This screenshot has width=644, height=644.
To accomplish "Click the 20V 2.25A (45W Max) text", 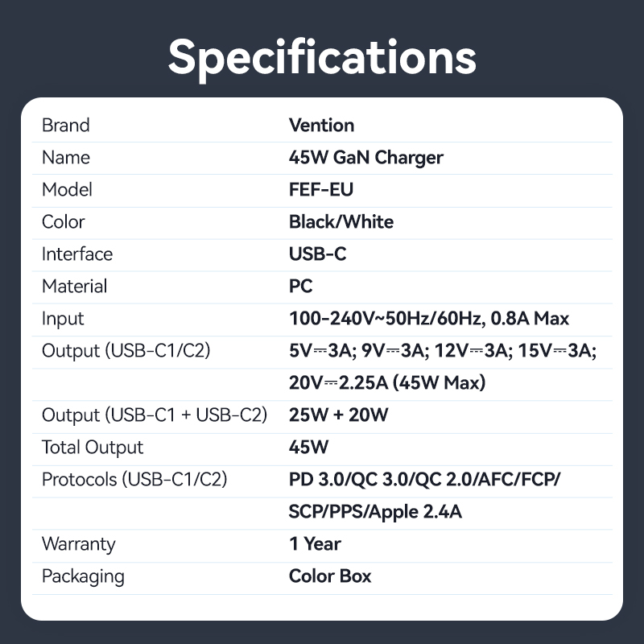I will point(387,383).
